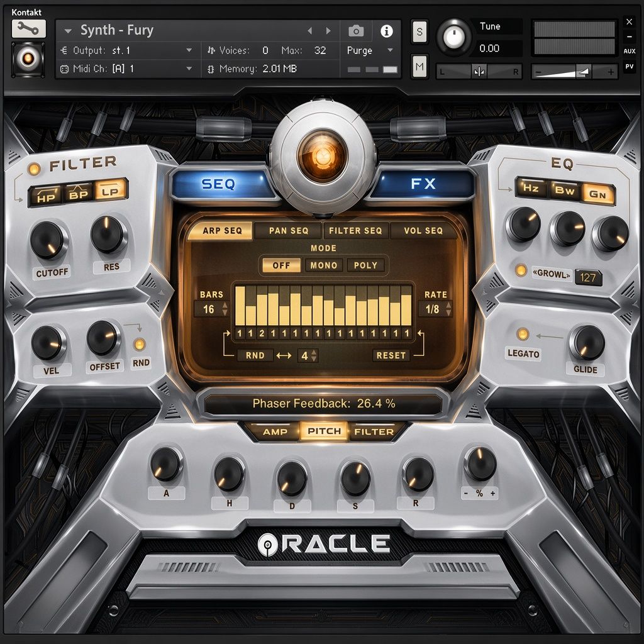
Task: Solo the instrument with S button
Action: point(419,31)
